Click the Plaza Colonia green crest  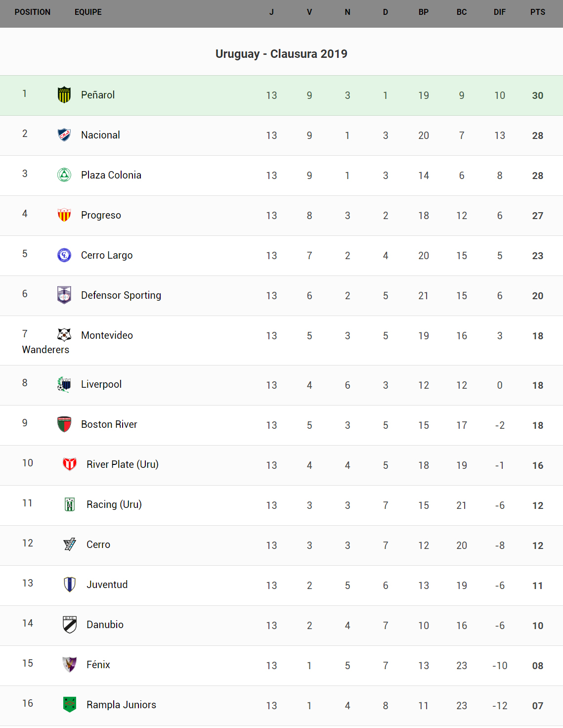[64, 175]
